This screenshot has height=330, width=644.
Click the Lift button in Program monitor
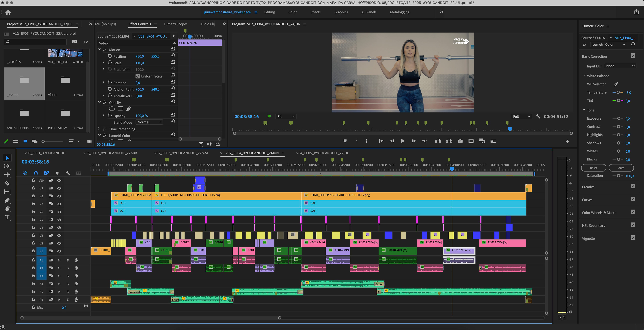tap(438, 141)
